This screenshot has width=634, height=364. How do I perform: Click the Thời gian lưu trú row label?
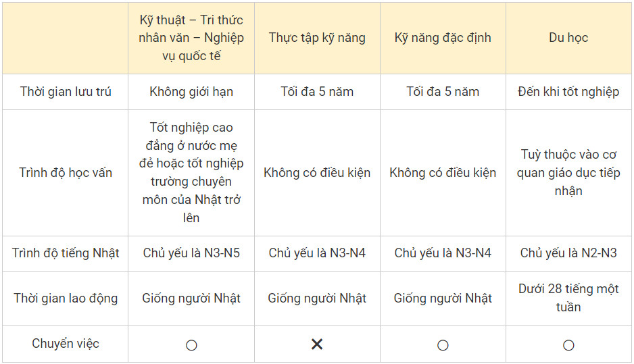(x=66, y=92)
